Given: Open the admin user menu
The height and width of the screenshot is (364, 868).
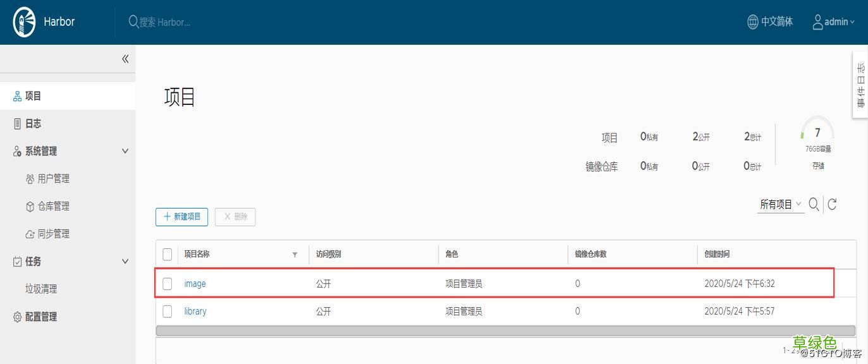Looking at the screenshot, I should (833, 21).
